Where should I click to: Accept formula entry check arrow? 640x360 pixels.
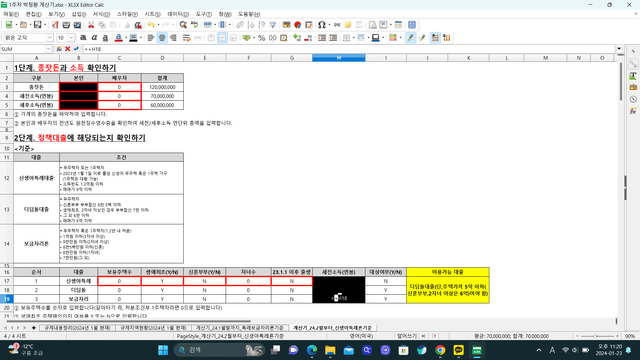click(x=76, y=49)
